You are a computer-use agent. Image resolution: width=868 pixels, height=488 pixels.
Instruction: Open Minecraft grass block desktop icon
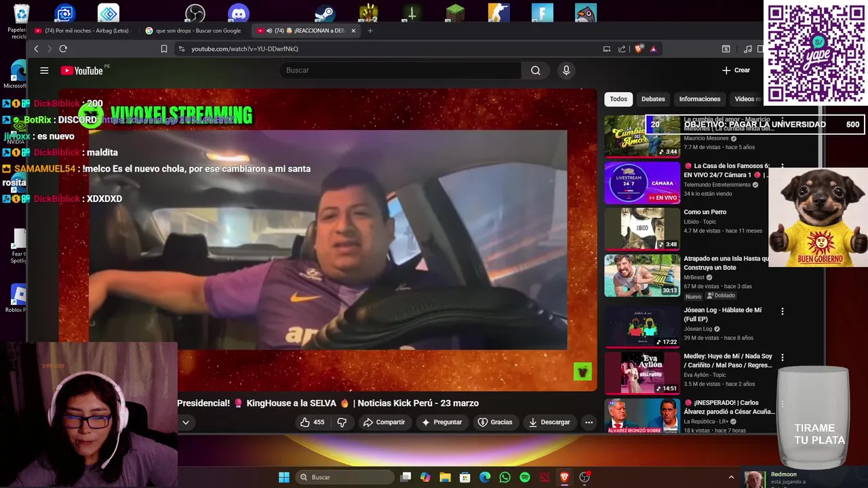click(456, 13)
